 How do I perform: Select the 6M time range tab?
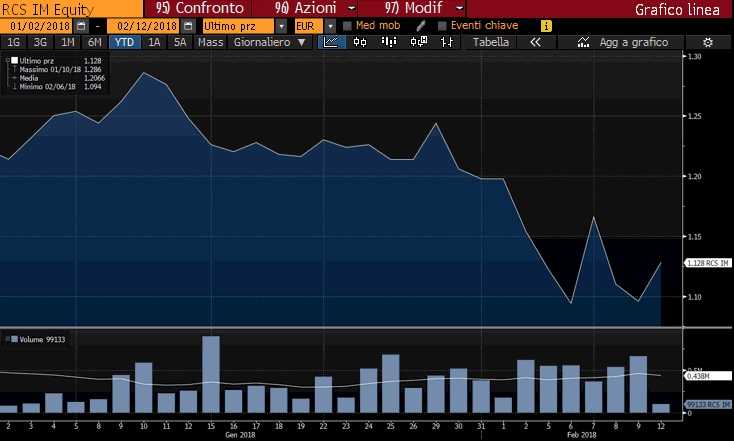click(95, 42)
